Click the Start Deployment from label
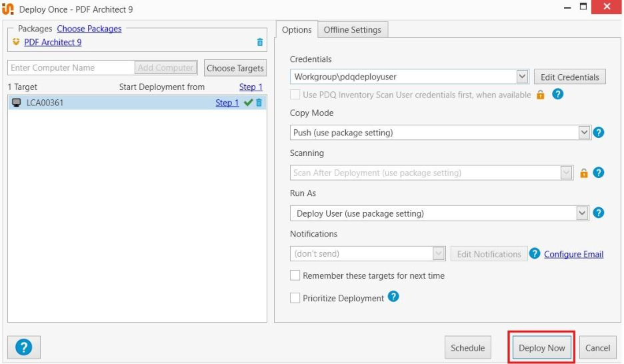Screen dimensions: 624x364 (162, 87)
